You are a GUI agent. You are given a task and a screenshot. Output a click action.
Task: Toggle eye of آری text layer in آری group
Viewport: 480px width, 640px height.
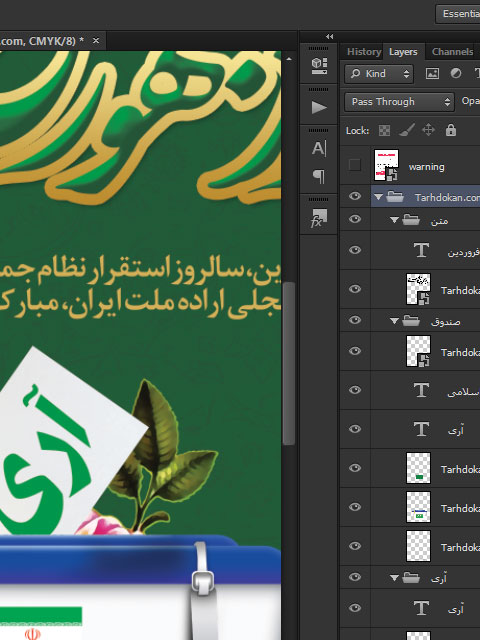click(x=355, y=608)
